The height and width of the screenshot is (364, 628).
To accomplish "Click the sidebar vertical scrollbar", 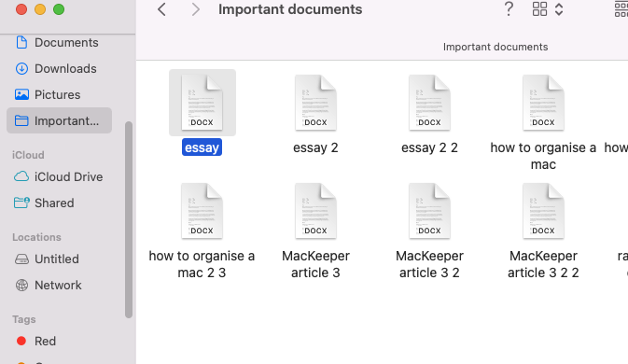I will coord(129,219).
